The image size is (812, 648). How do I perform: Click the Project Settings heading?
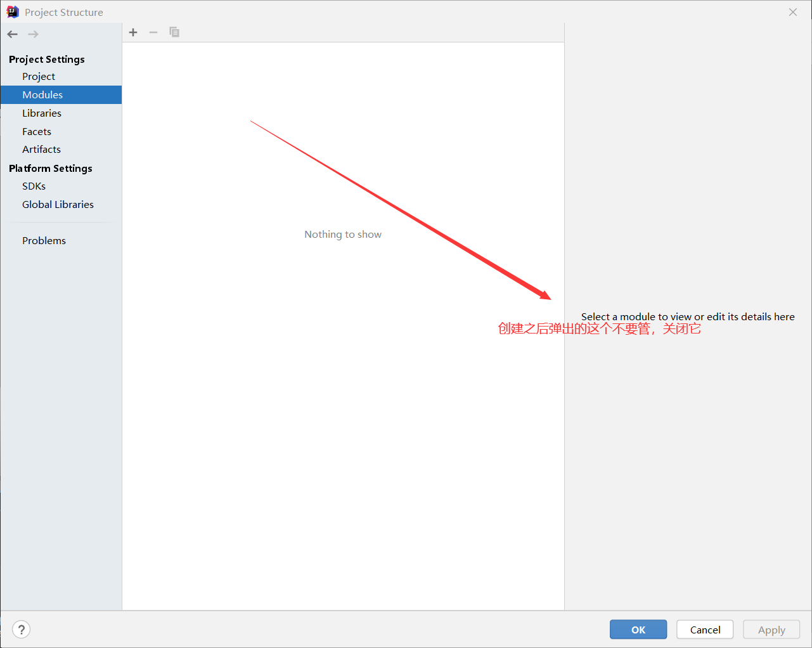[47, 60]
